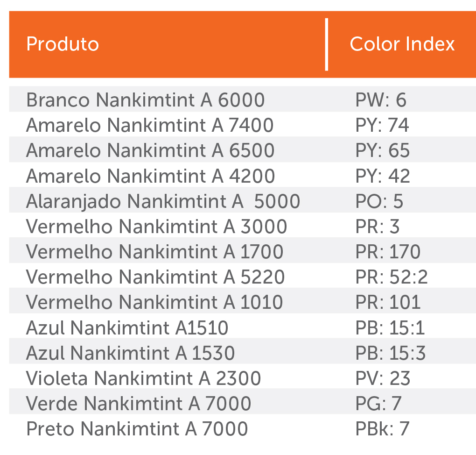476x455 pixels.
Task: Click the Color Index column header
Action: [402, 44]
